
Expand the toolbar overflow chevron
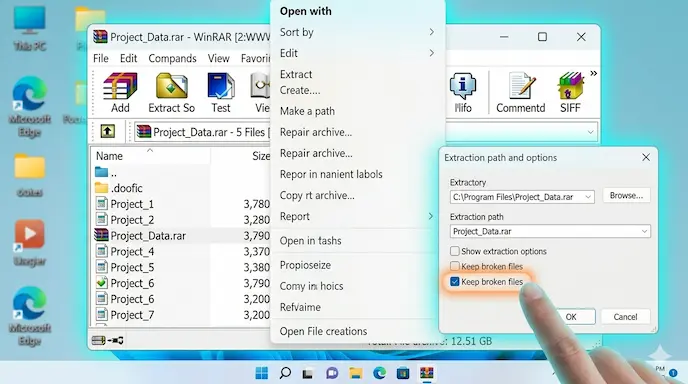click(593, 73)
